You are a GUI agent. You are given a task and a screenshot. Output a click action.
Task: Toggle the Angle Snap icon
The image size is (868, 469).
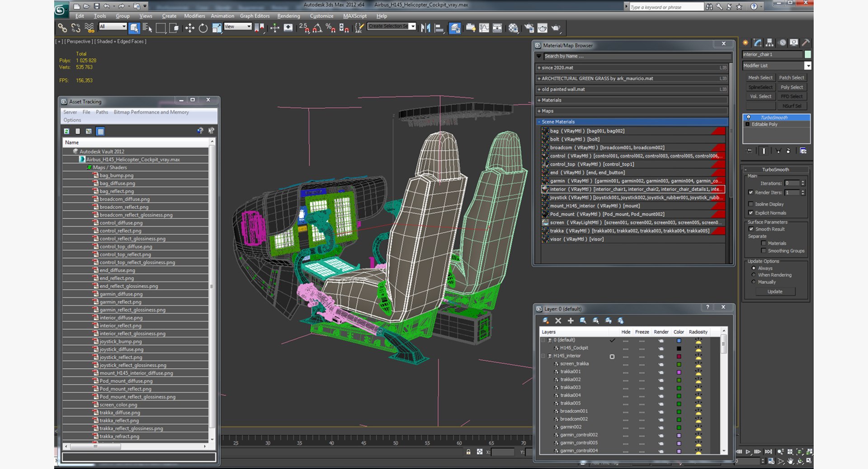317,28
